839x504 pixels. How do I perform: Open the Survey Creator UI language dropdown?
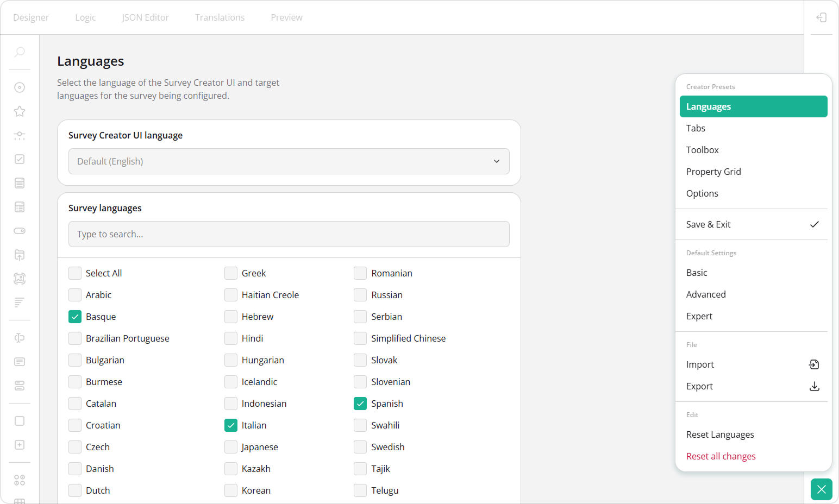(289, 161)
